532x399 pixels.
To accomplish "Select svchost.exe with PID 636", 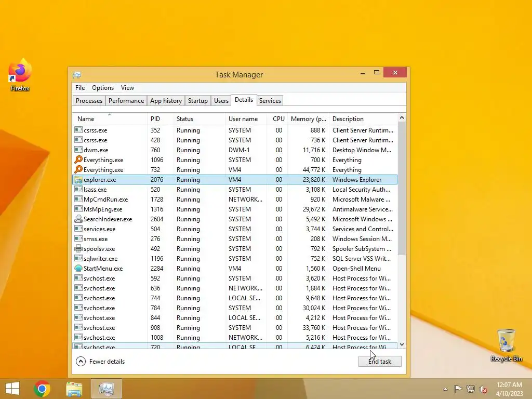I will [234, 288].
